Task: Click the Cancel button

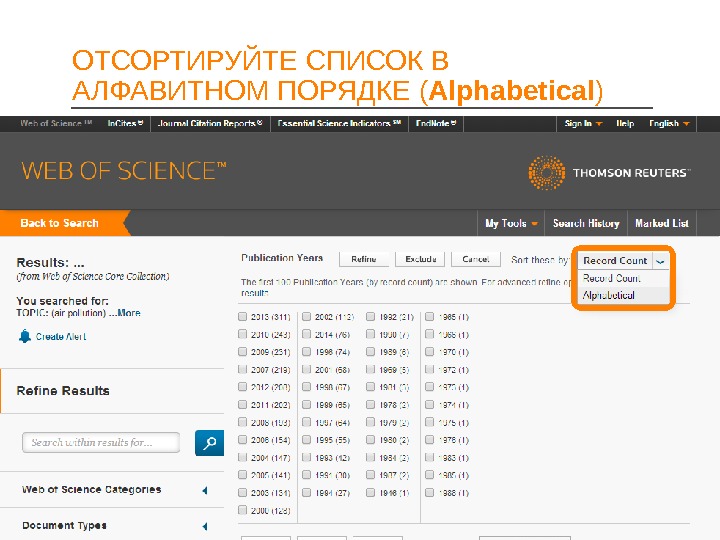Action: tap(476, 259)
